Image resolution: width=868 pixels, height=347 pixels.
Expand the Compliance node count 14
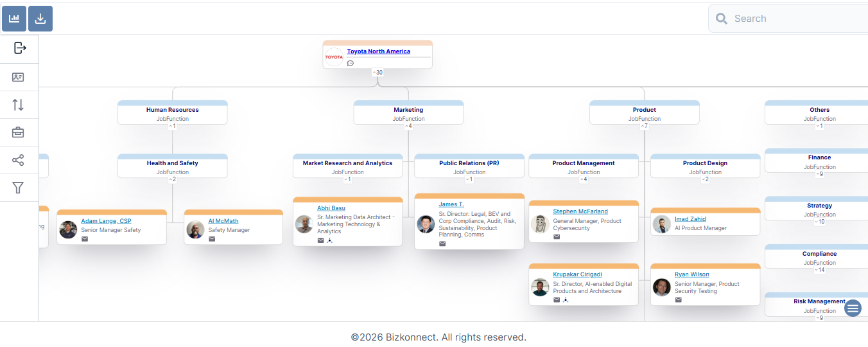[819, 270]
